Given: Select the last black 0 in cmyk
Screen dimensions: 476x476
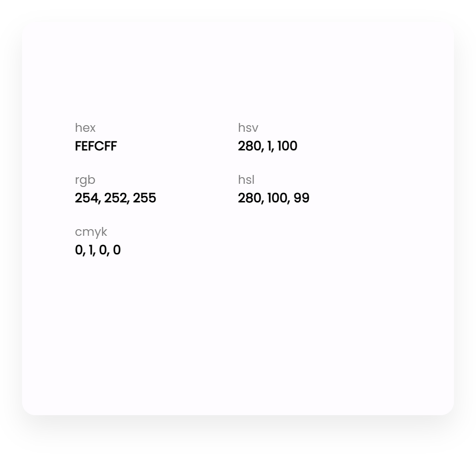Looking at the screenshot, I should (x=117, y=250).
